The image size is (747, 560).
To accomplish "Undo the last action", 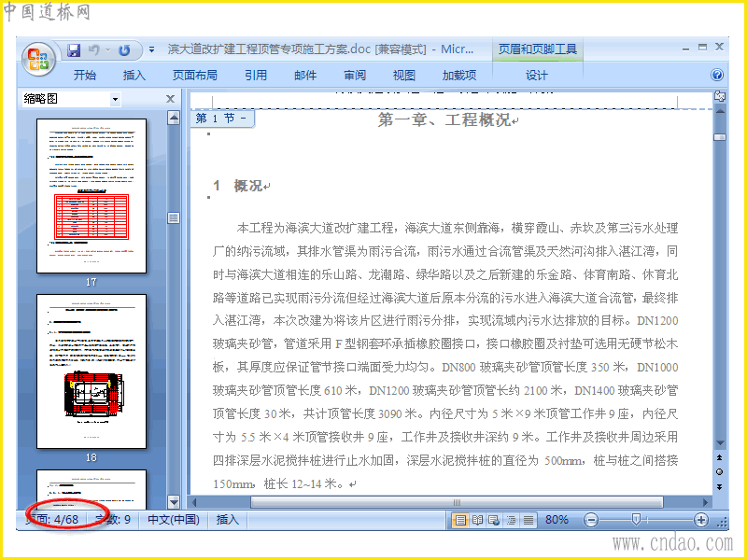I will (x=94, y=50).
